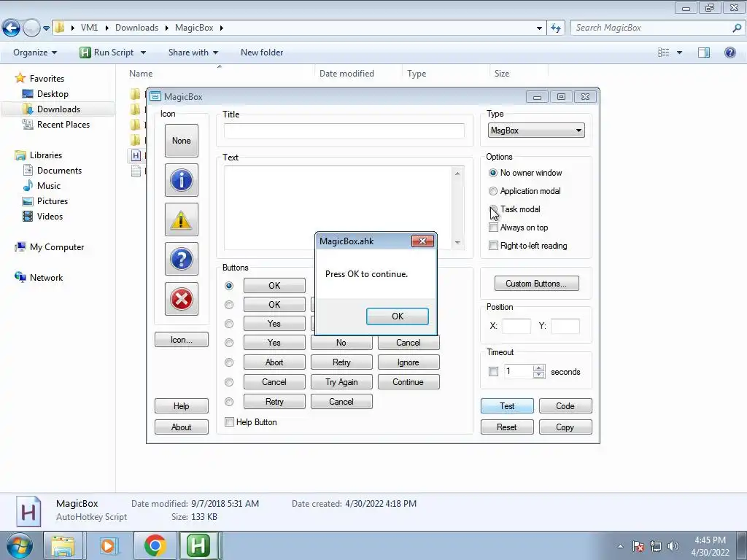
Task: Click the Code button
Action: pos(565,405)
